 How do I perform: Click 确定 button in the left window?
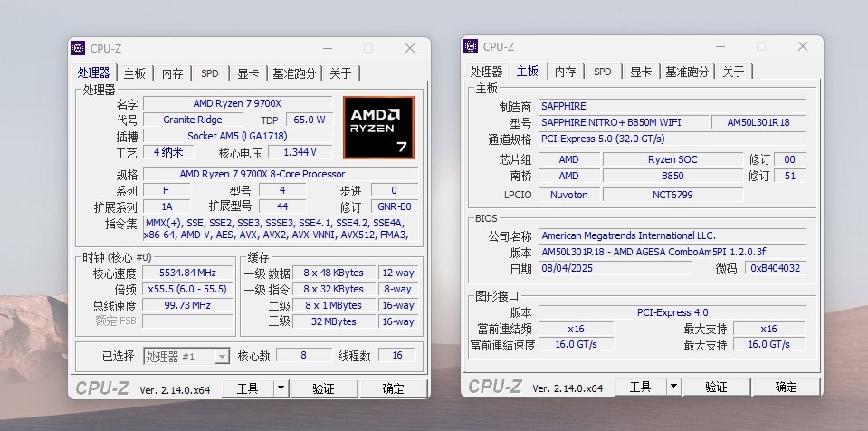click(394, 389)
